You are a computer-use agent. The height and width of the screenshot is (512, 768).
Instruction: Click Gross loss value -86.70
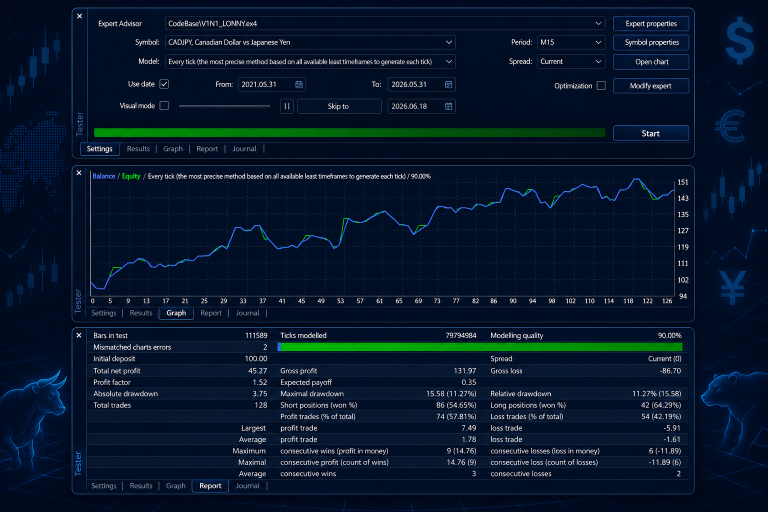coord(670,371)
